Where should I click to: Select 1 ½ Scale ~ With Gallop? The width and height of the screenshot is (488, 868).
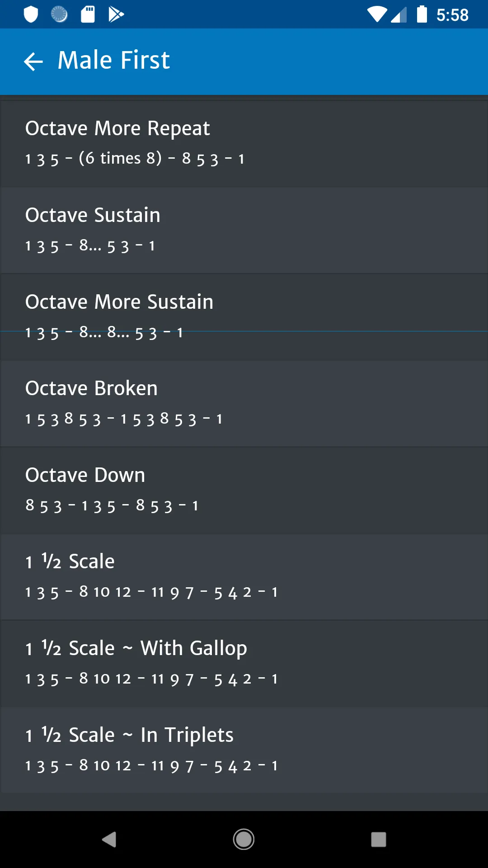click(244, 664)
